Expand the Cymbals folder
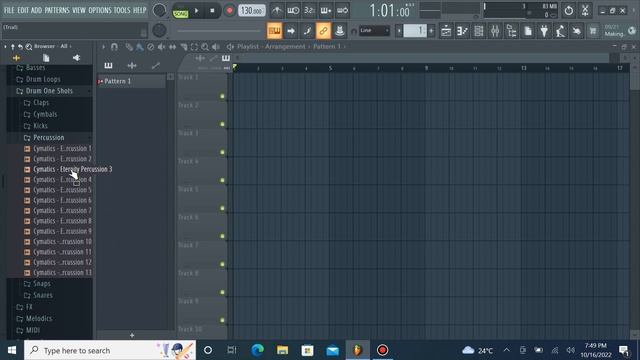The width and height of the screenshot is (640, 360). click(45, 114)
